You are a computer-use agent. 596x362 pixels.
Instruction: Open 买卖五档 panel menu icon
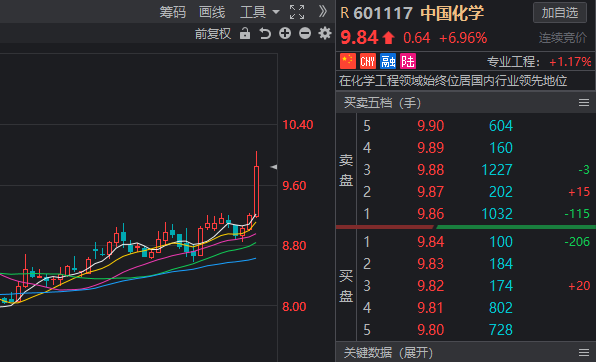click(x=584, y=103)
